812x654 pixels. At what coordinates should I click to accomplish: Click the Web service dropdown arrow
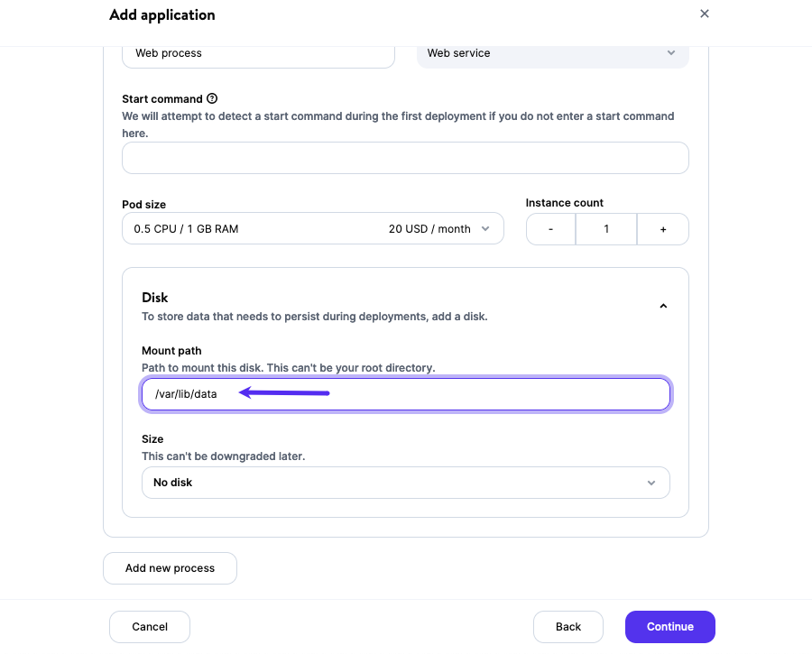point(671,53)
